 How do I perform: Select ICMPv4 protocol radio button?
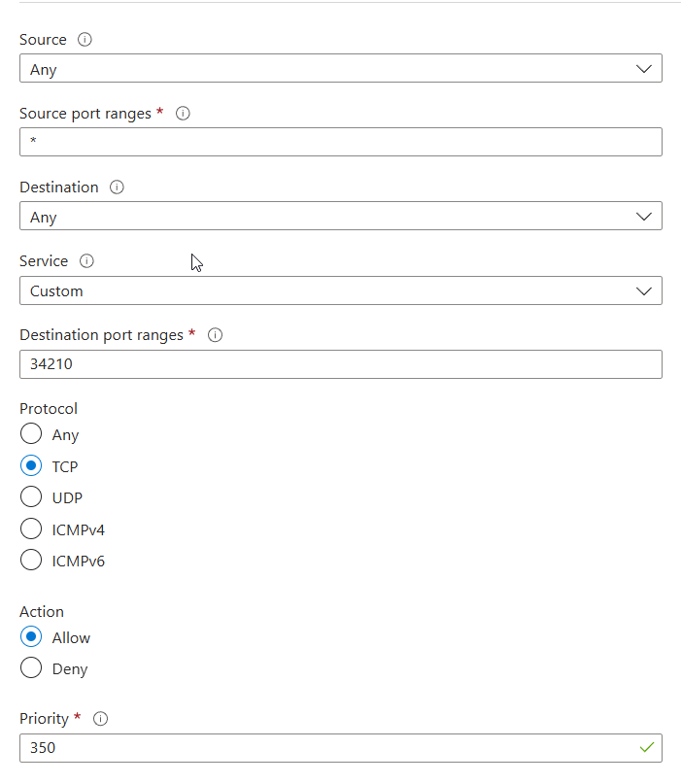point(31,529)
